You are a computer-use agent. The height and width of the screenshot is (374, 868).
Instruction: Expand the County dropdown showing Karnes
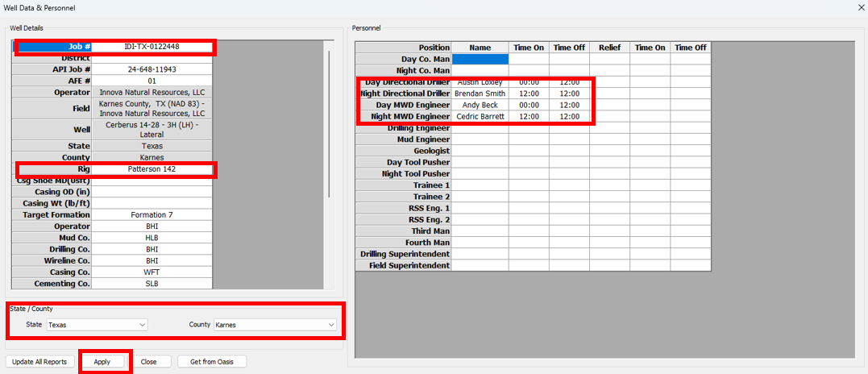[274, 325]
